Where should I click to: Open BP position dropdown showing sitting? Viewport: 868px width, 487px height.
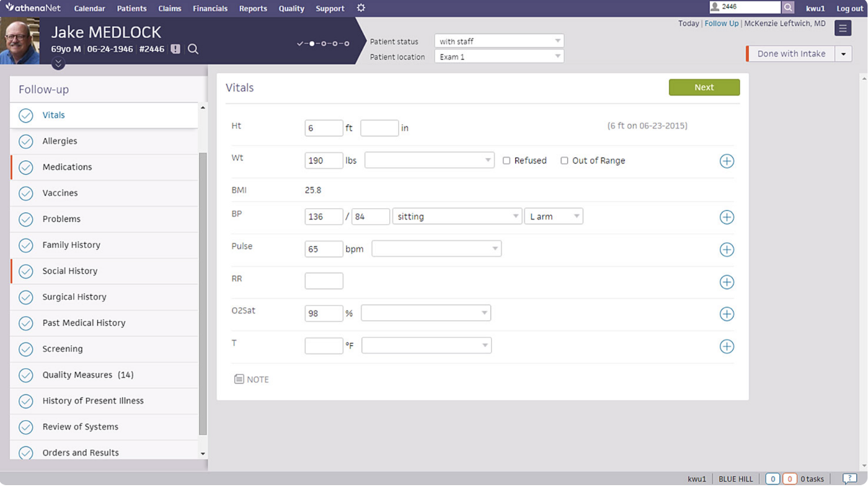point(456,216)
